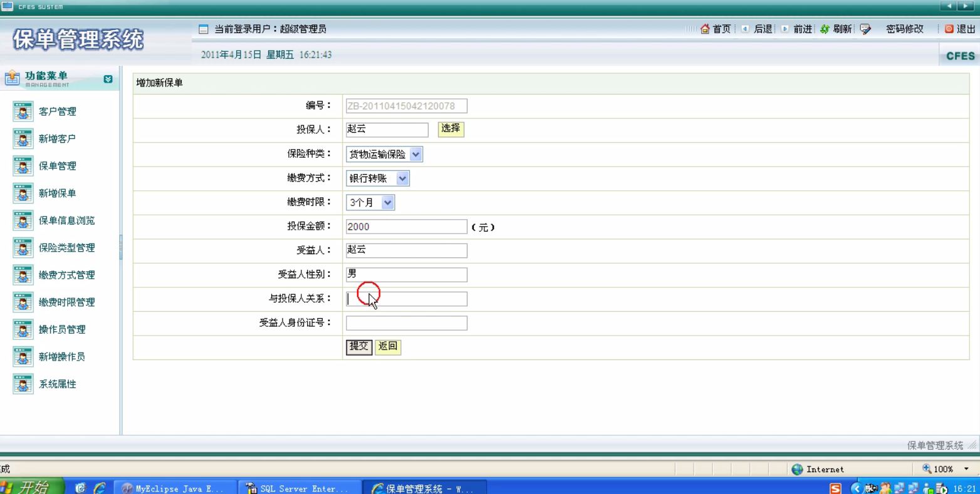Click the 缴费方式管理 sidebar icon

tap(23, 275)
